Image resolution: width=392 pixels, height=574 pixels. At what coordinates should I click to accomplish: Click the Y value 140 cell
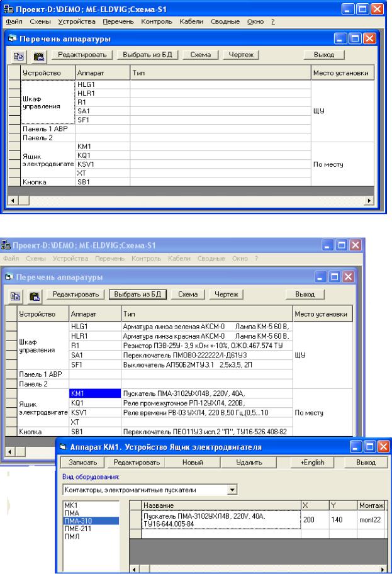pyautogui.click(x=343, y=519)
